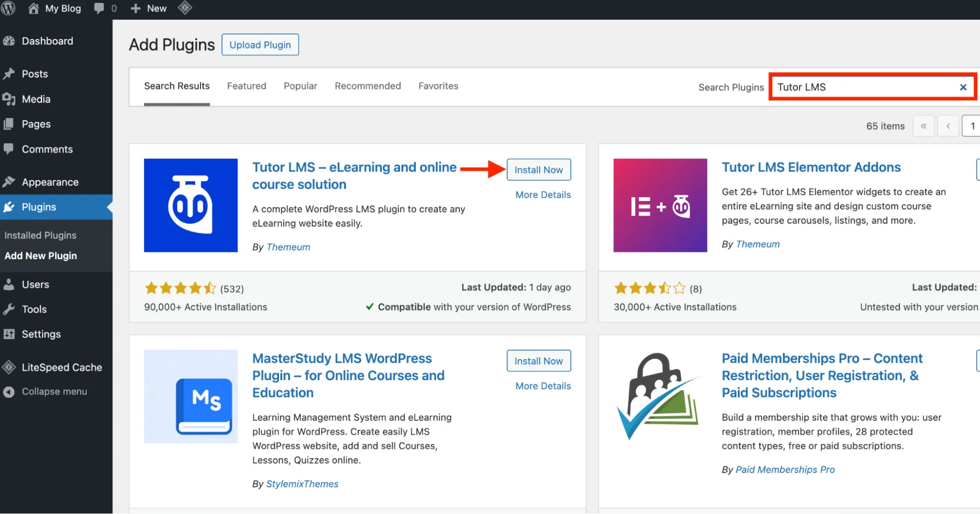Screen dimensions: 980x514
Task: Open the LiteSpeed diamond icon in admin bar
Action: click(185, 8)
